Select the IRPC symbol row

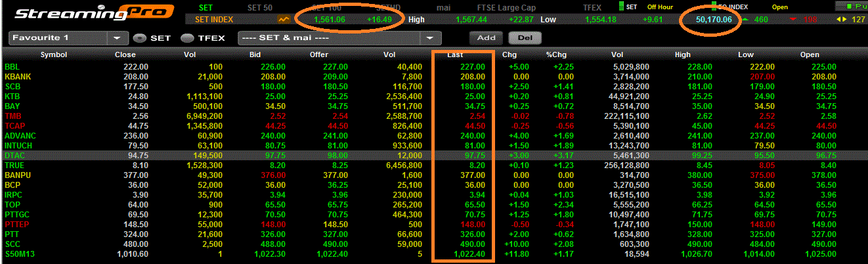click(434, 195)
